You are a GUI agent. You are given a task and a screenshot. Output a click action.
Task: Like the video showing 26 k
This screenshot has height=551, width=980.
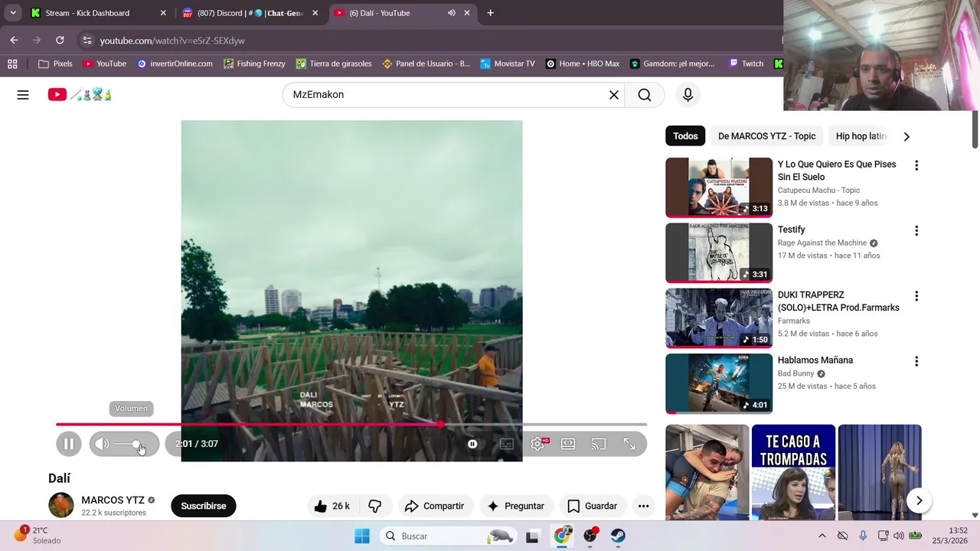(332, 506)
